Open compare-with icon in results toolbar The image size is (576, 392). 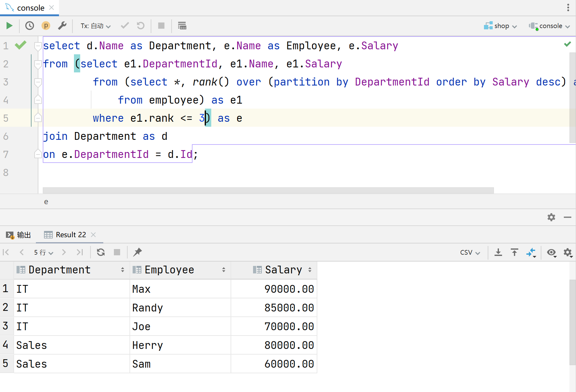click(x=531, y=252)
